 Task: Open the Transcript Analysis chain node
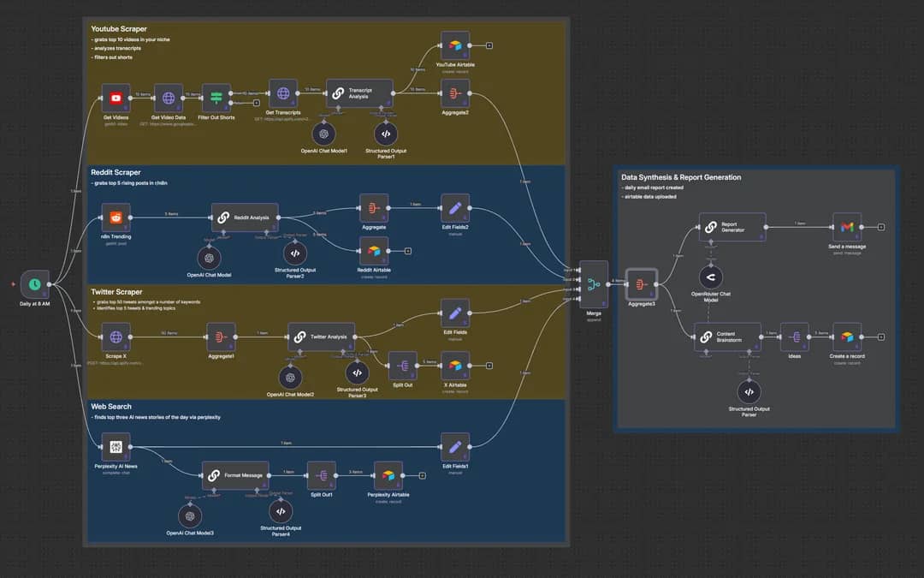pos(358,93)
